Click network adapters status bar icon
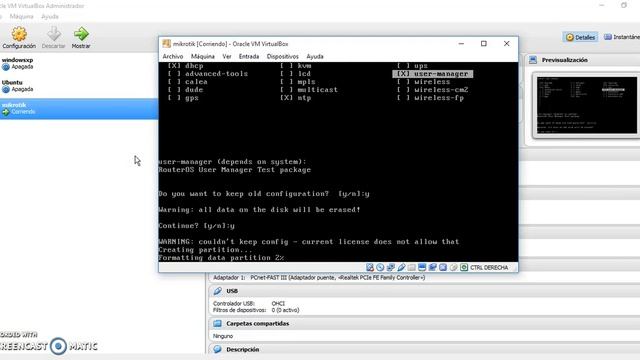The image size is (640, 360). point(391,267)
